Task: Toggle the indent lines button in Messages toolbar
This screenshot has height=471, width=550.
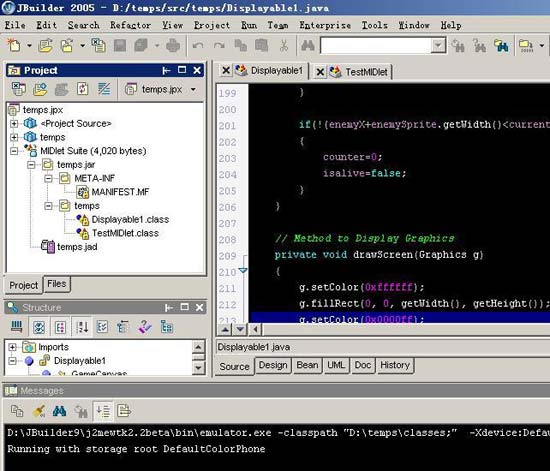Action: (103, 411)
